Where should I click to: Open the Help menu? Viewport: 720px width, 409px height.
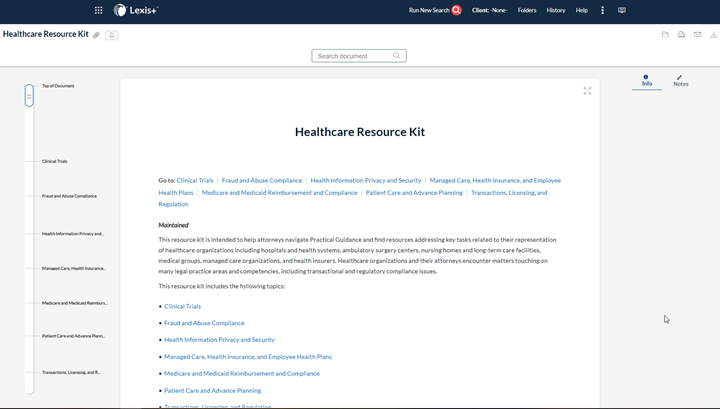click(581, 10)
